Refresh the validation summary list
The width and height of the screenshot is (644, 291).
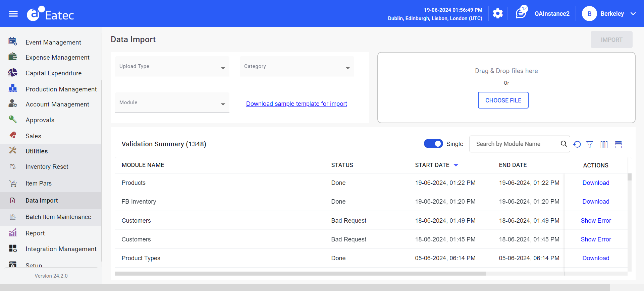click(577, 144)
